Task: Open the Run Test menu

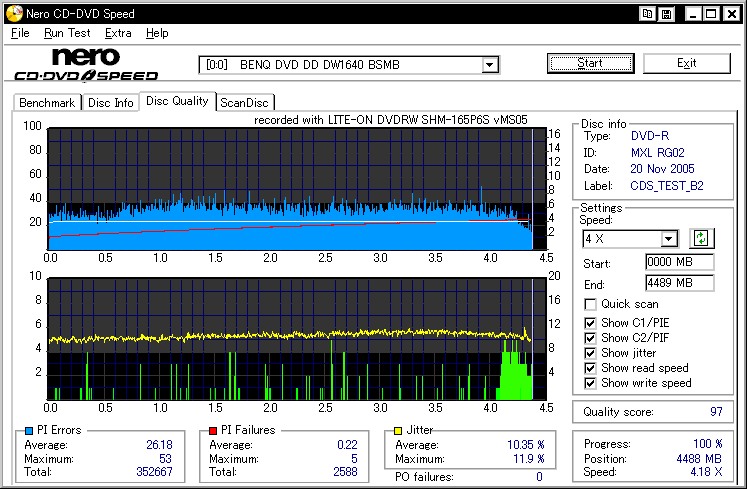Action: click(x=67, y=33)
